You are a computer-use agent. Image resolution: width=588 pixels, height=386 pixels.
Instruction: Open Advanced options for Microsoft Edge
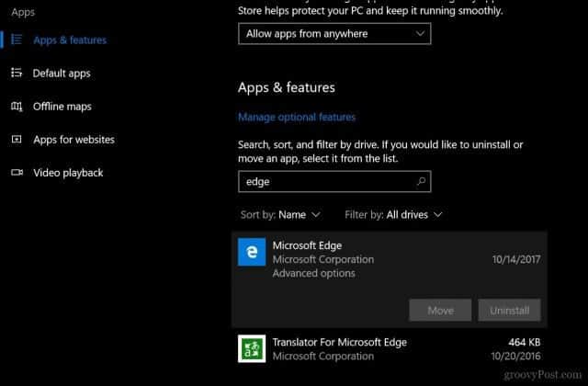(313, 273)
